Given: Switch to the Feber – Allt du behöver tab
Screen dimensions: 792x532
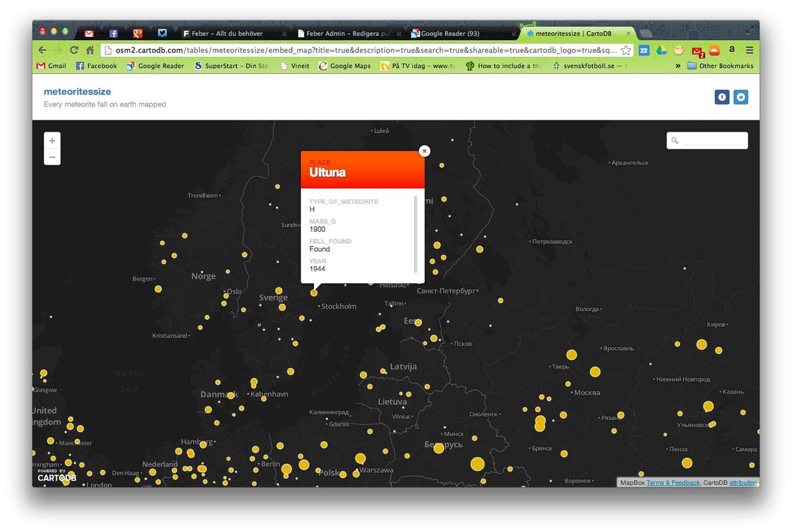Looking at the screenshot, I should pyautogui.click(x=235, y=33).
